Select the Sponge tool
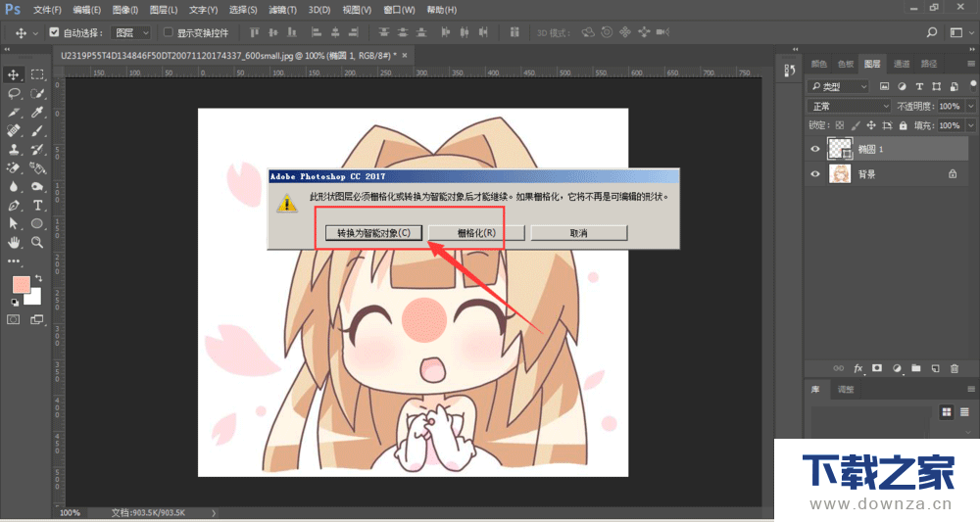 click(37, 187)
